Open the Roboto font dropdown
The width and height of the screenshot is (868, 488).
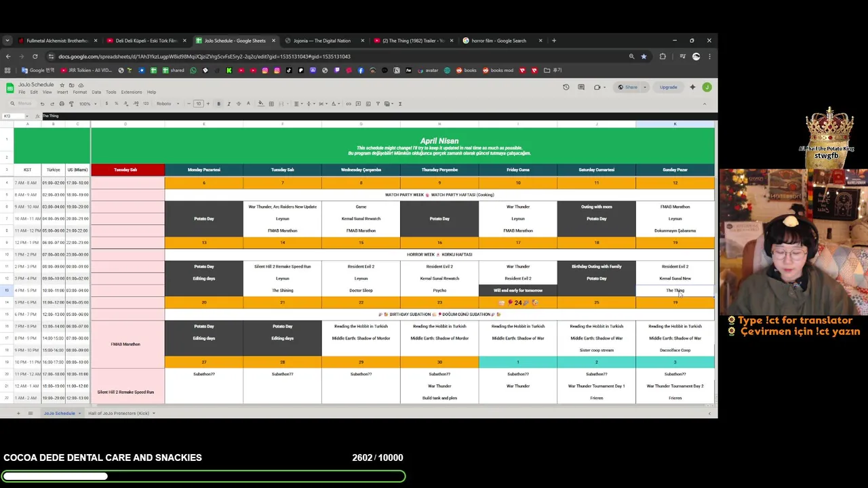tap(167, 104)
